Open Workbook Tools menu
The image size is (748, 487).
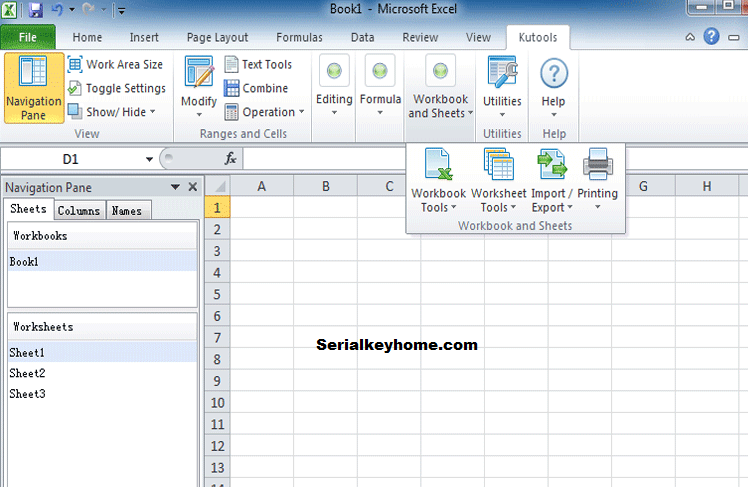click(438, 180)
